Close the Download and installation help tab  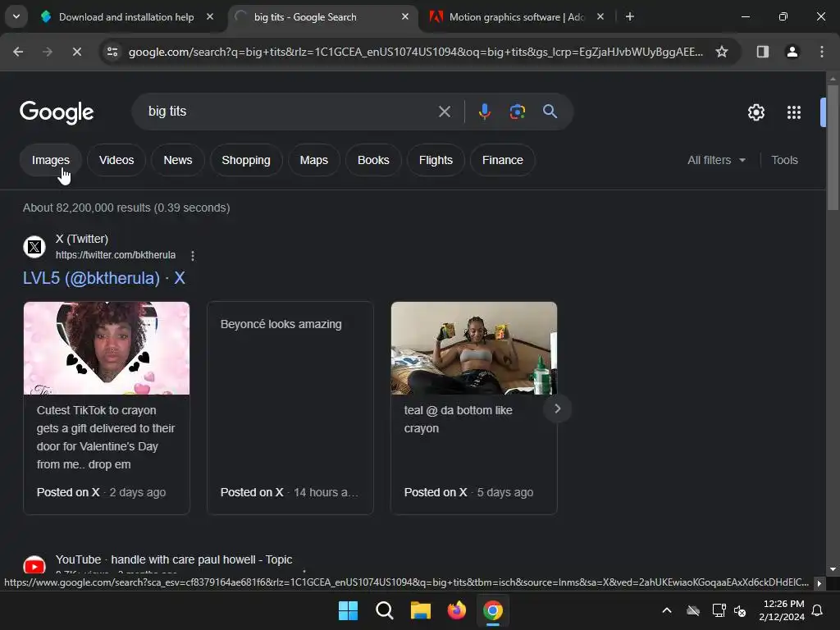[x=210, y=16]
